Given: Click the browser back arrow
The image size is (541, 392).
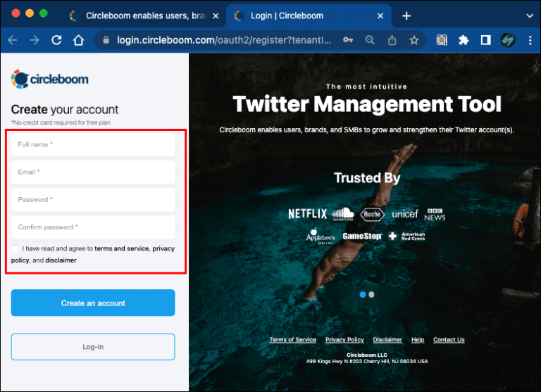Looking at the screenshot, I should [13, 40].
